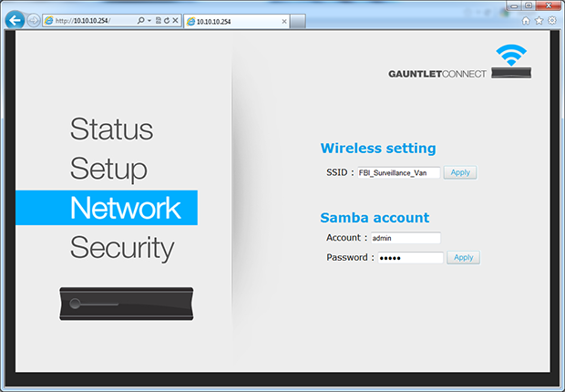Refresh the page with reload icon
This screenshot has width=565, height=392.
(168, 20)
